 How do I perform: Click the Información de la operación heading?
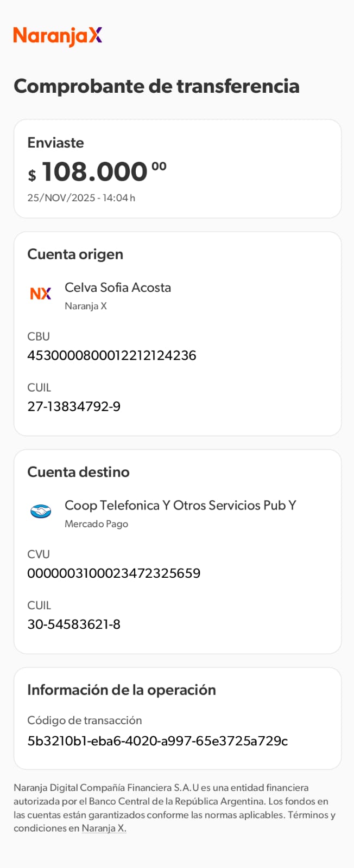click(122, 690)
